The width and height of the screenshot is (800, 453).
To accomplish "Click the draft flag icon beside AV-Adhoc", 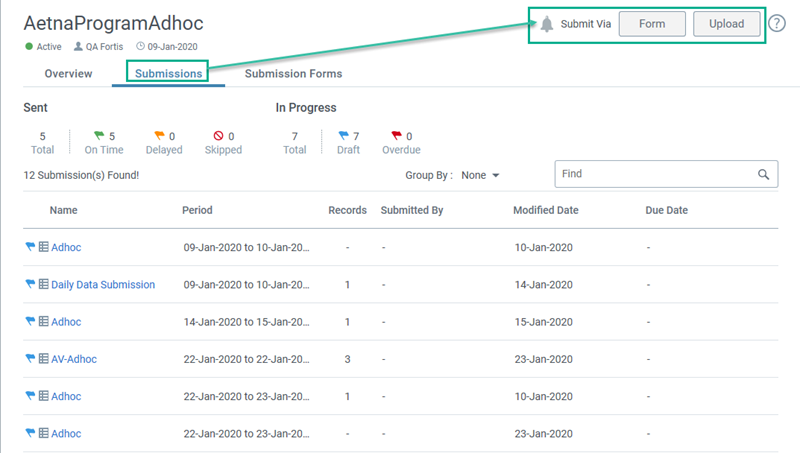I will [x=30, y=359].
